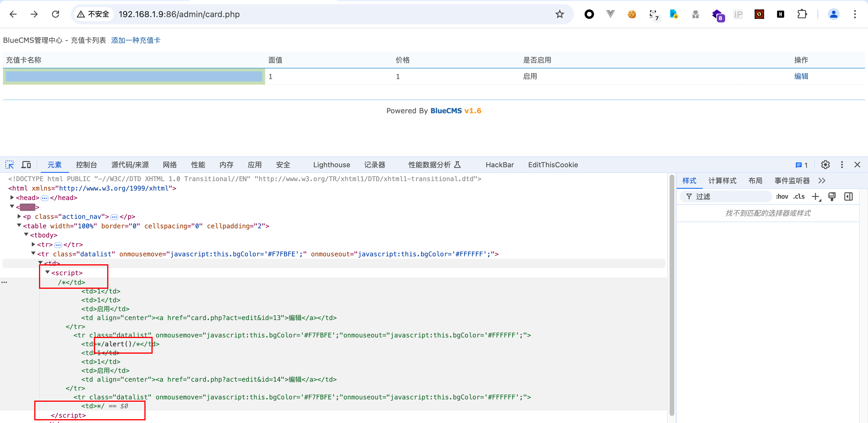Reload the page with the refresh icon

point(56,14)
